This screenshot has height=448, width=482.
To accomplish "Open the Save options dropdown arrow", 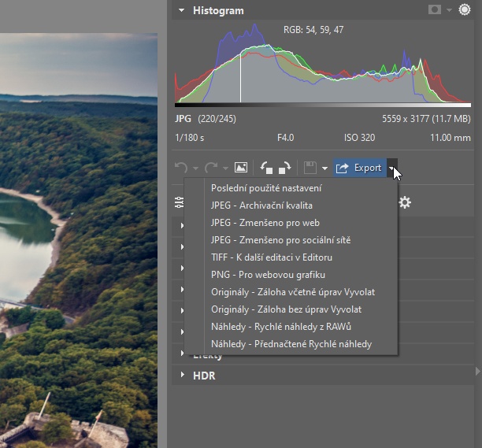I will click(x=324, y=168).
